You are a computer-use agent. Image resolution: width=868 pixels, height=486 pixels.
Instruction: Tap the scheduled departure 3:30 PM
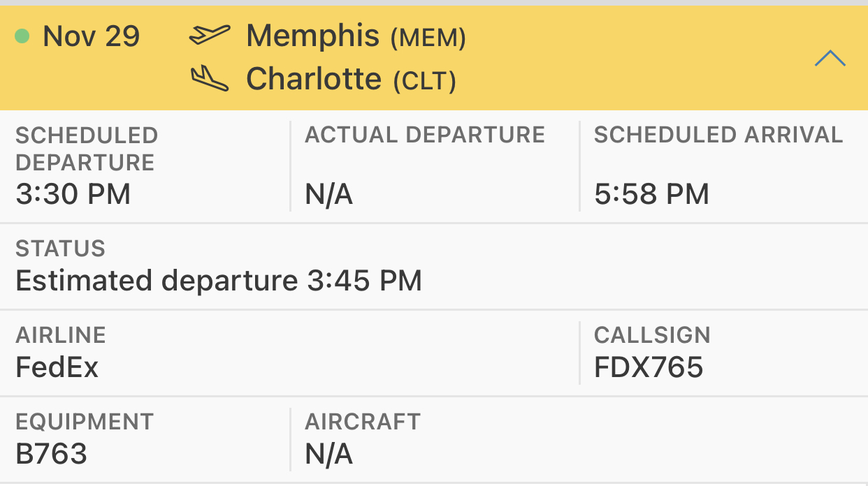73,193
